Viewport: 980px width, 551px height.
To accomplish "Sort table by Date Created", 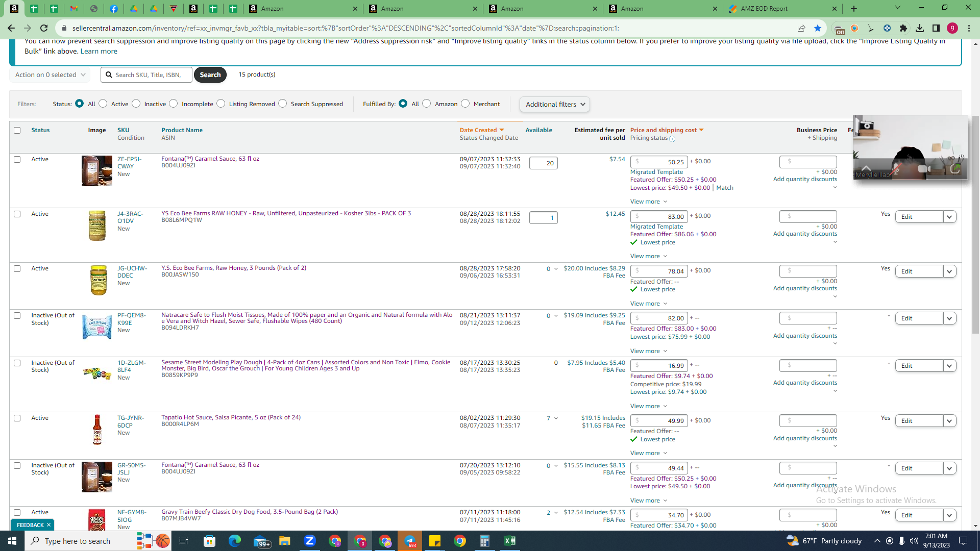I will tap(481, 130).
